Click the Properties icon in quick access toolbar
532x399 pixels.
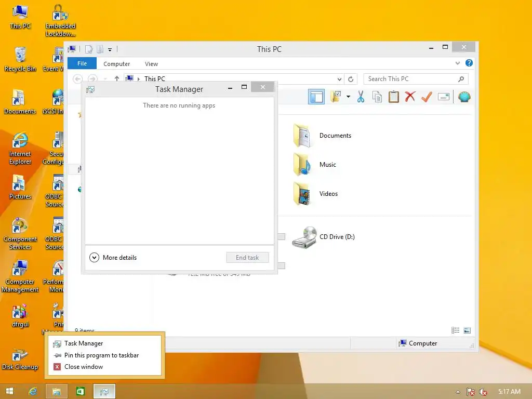pos(89,49)
